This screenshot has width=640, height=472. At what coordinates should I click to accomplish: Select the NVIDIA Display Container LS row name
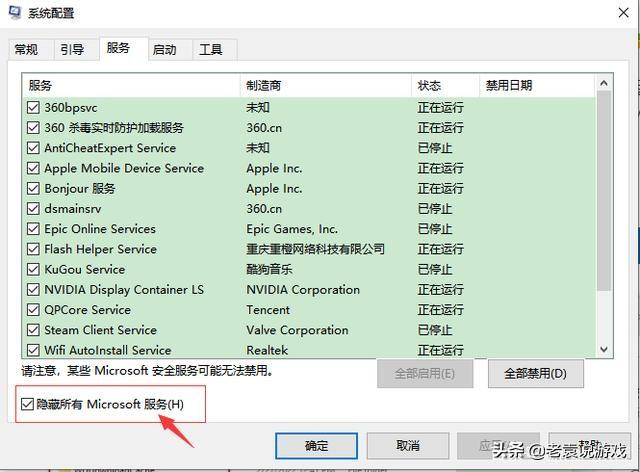pos(124,289)
